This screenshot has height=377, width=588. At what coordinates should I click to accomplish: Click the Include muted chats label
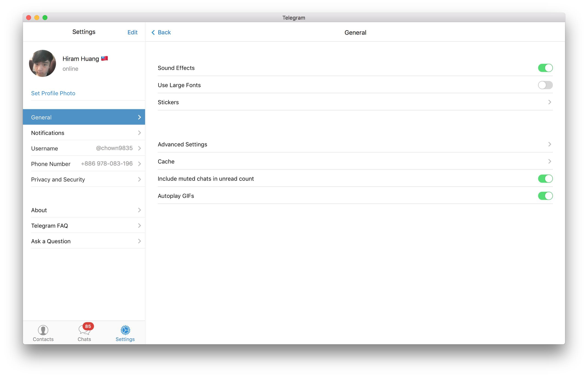(206, 179)
